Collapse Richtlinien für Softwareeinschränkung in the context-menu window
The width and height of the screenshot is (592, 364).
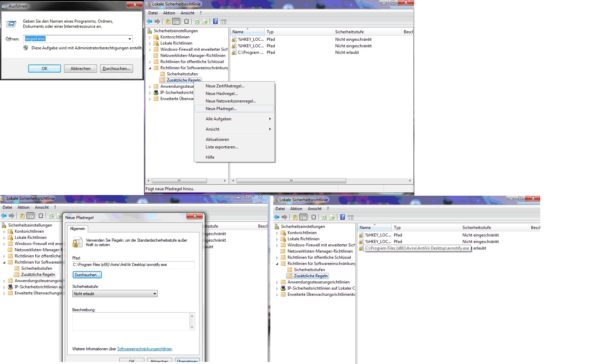pyautogui.click(x=150, y=68)
